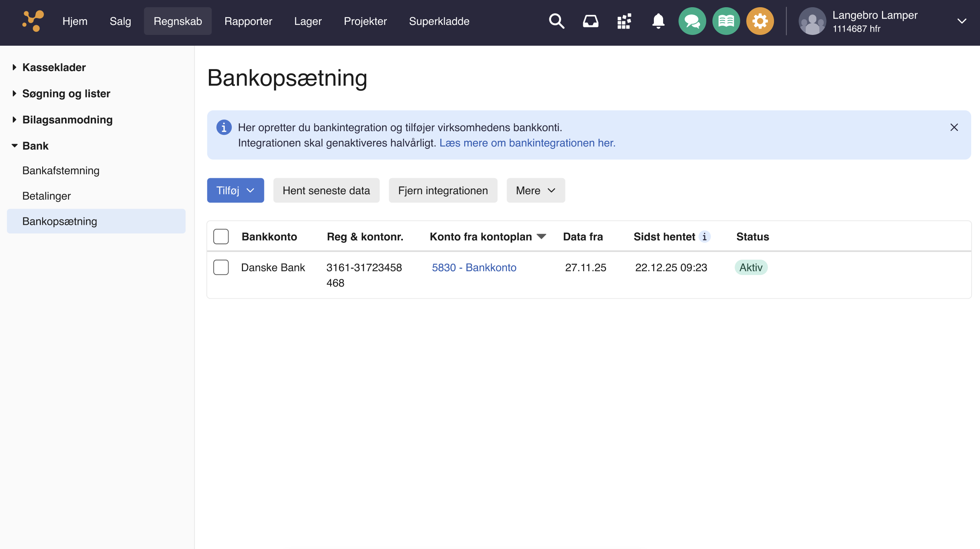
Task: Open the Tilføj dropdown
Action: tap(235, 190)
